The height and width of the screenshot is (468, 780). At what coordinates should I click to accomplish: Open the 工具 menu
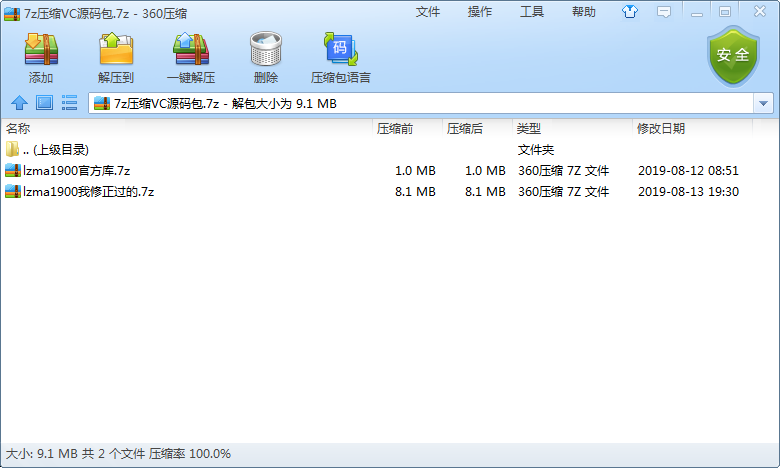(x=532, y=12)
